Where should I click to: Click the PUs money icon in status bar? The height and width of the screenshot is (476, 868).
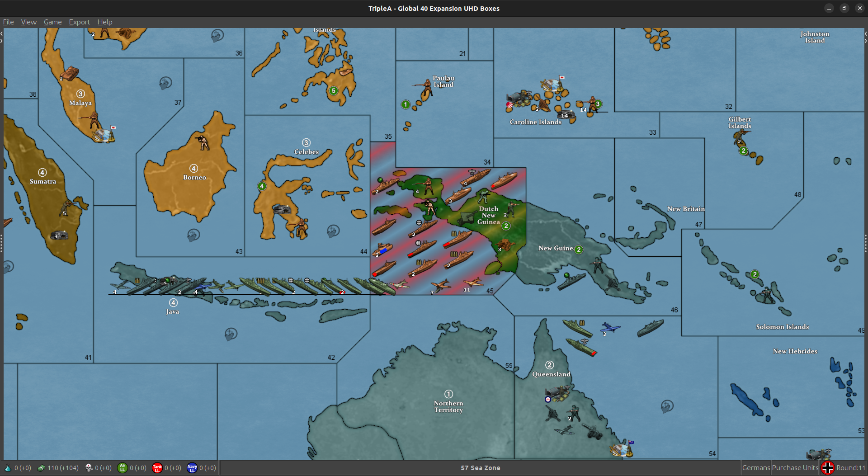[x=41, y=468]
